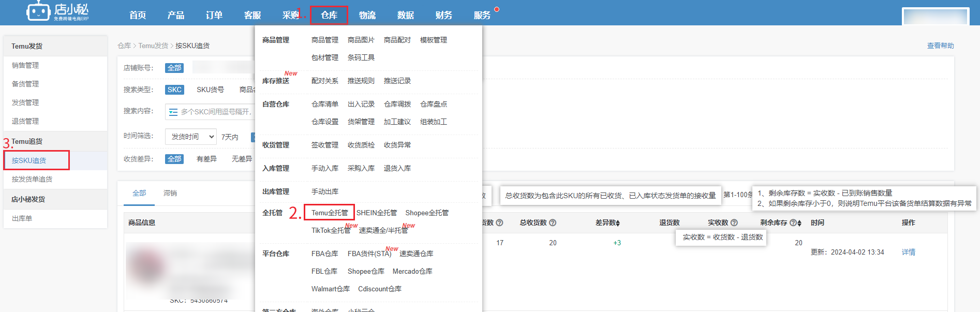The image size is (980, 312).
Task: Open 商品管理 item in the dropdown menu
Action: (325, 40)
